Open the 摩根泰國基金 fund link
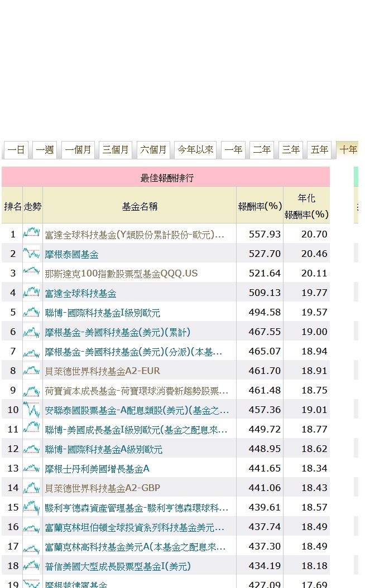 coord(72,255)
